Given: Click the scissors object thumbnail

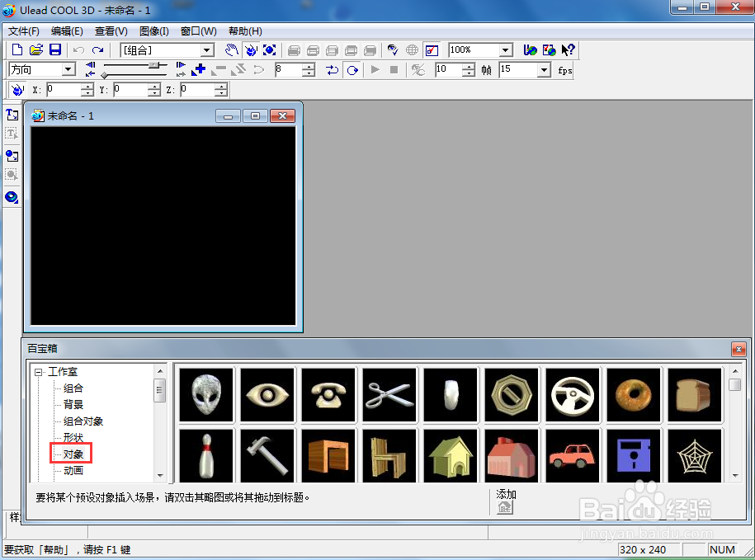Looking at the screenshot, I should click(x=389, y=395).
